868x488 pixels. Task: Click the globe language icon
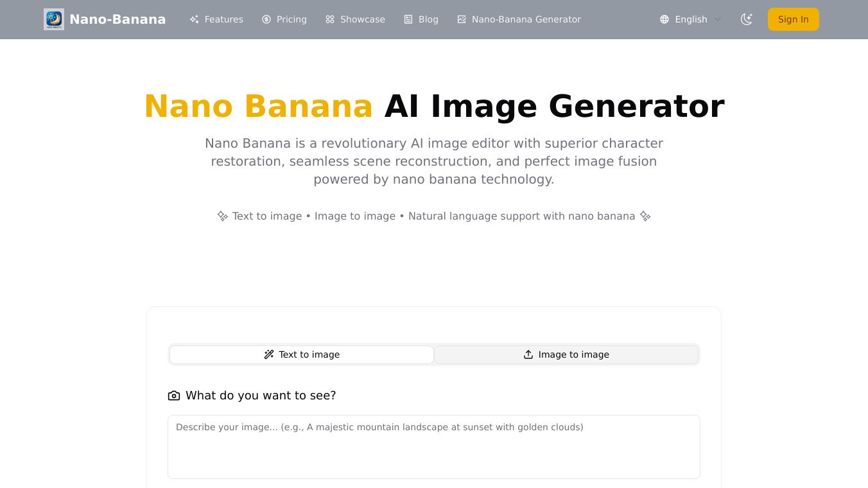pyautogui.click(x=664, y=19)
